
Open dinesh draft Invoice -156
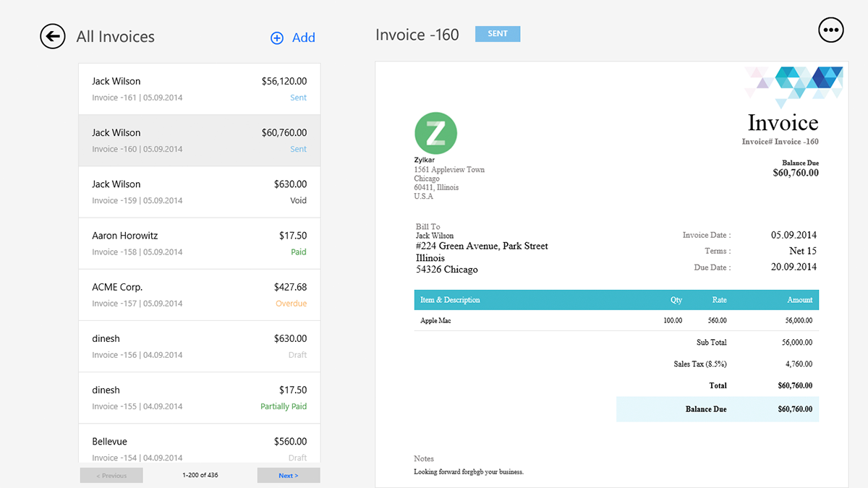tap(199, 346)
